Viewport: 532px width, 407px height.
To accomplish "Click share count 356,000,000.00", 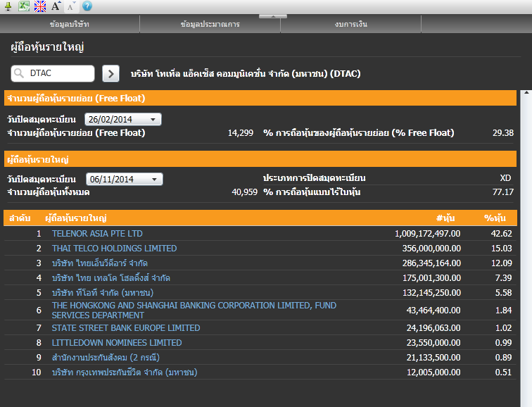I will coord(431,249).
